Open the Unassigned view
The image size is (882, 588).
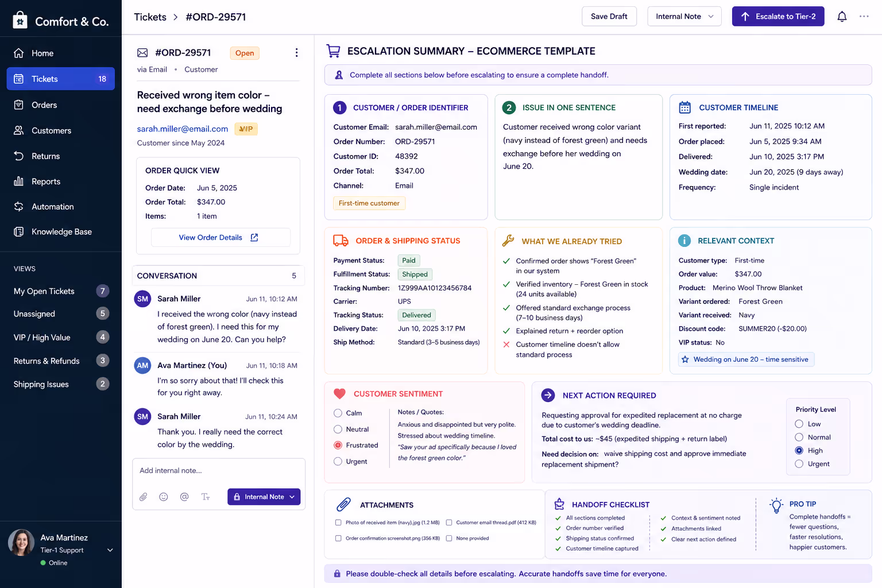coord(61,314)
